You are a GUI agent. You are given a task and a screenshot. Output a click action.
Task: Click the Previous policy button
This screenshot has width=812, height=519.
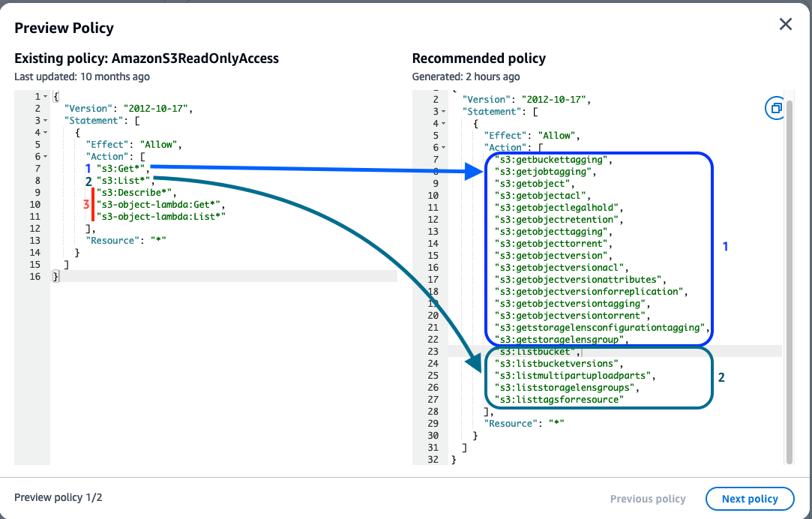pyautogui.click(x=647, y=498)
